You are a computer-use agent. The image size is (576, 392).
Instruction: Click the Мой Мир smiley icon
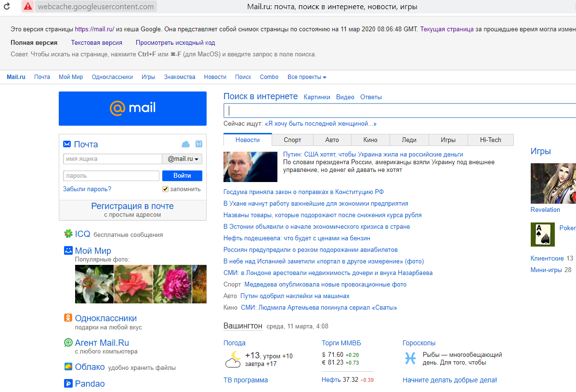click(x=68, y=250)
